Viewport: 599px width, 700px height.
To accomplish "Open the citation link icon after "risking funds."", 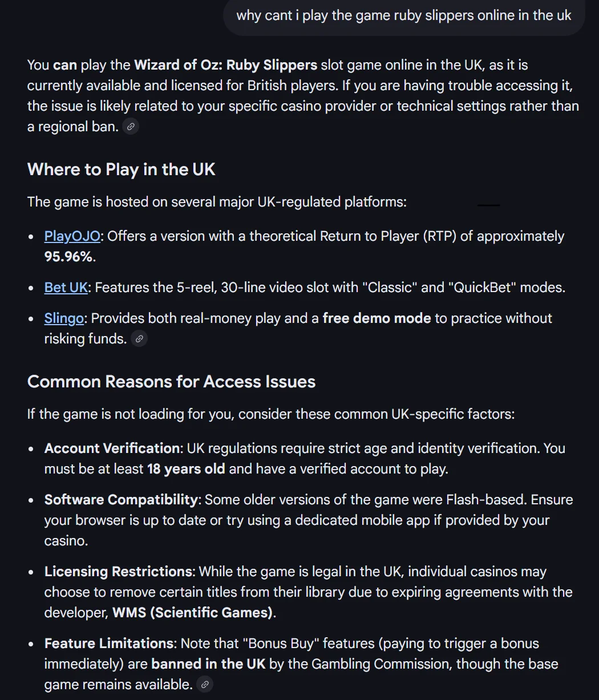I will (139, 339).
